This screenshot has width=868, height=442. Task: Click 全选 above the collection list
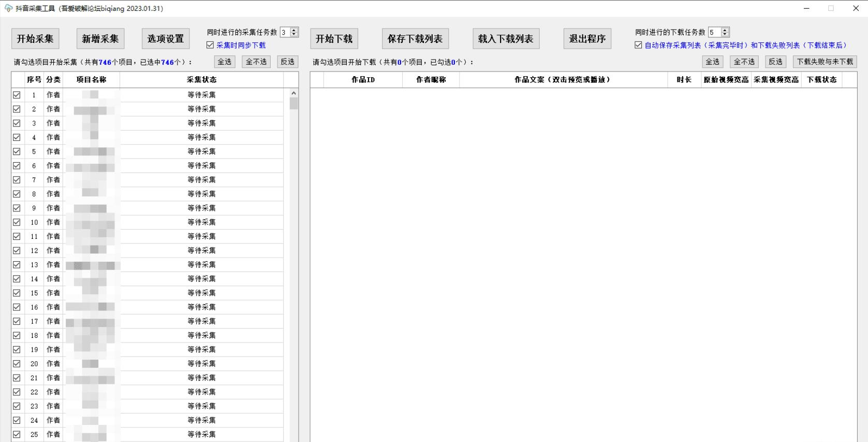point(225,62)
